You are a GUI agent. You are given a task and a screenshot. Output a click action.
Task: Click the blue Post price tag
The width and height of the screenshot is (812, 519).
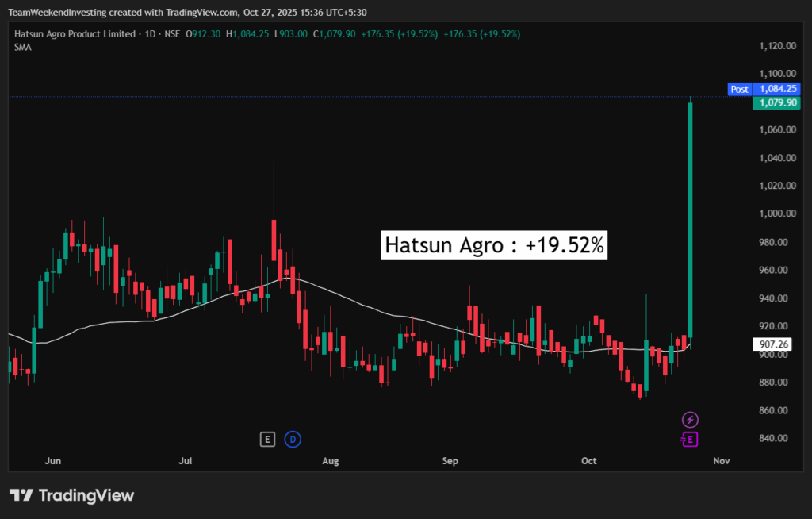[739, 90]
